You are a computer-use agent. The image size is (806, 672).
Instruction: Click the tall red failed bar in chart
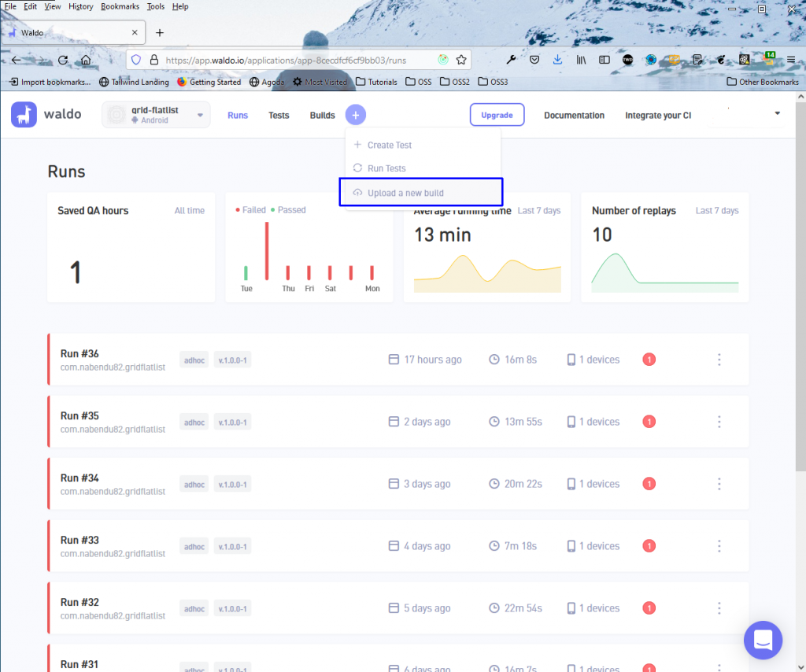267,251
